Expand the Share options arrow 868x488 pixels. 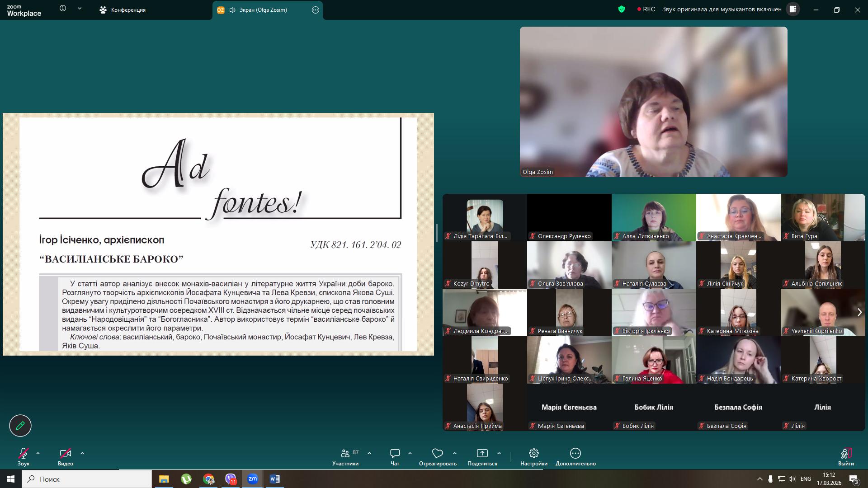point(499,453)
